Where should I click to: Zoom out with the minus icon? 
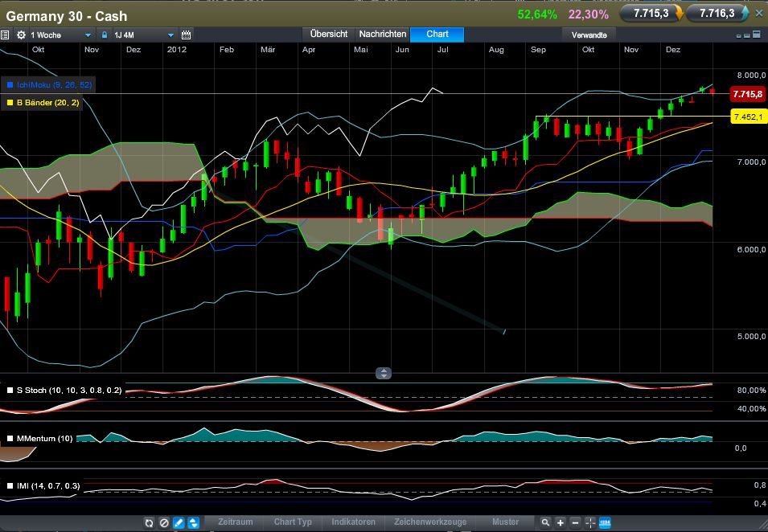point(576,522)
